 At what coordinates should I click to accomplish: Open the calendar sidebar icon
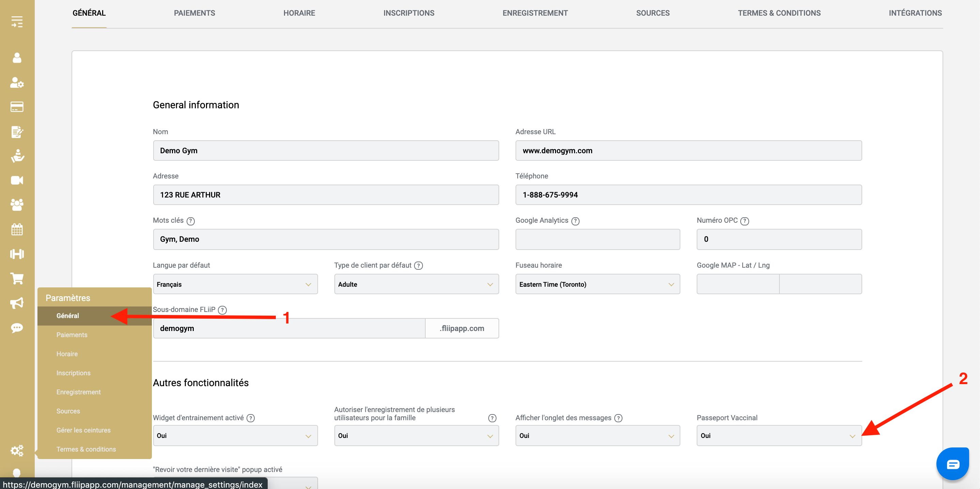[17, 230]
